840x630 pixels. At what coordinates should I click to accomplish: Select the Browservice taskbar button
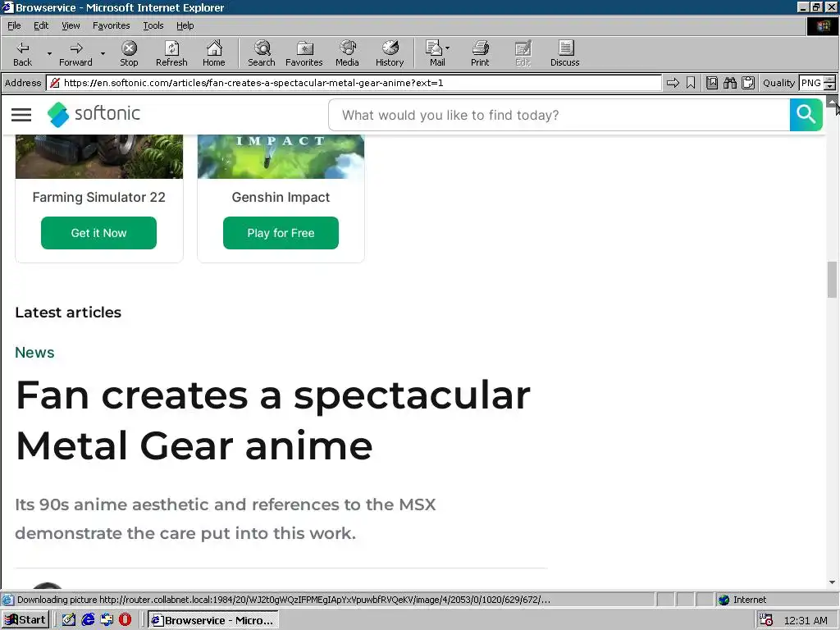click(213, 620)
